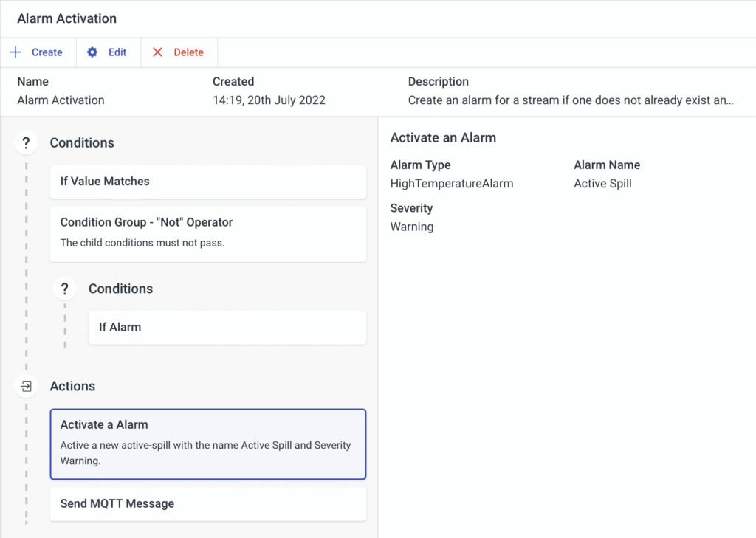Click the plus icon beside Create
This screenshot has width=756, height=538.
click(x=16, y=52)
